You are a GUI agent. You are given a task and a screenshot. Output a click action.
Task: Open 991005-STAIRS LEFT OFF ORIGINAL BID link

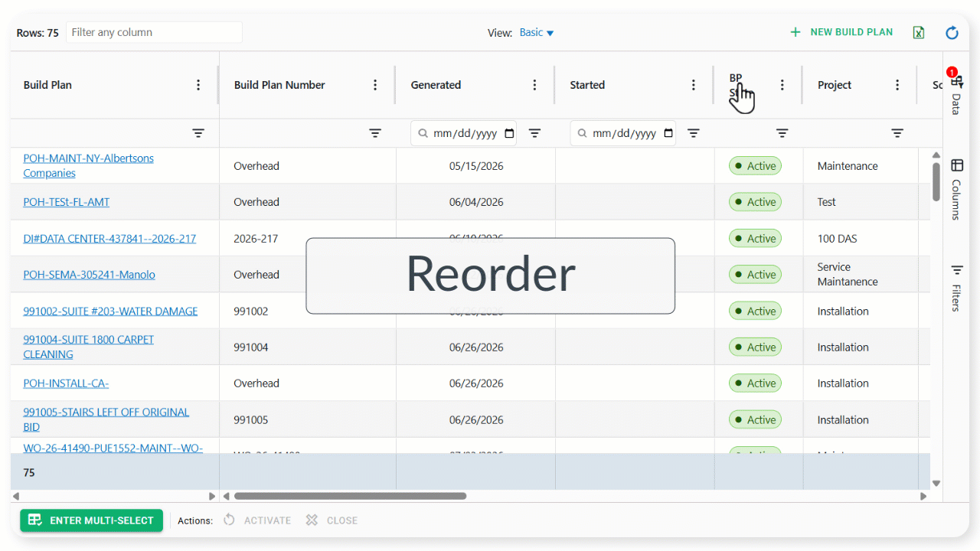point(106,419)
